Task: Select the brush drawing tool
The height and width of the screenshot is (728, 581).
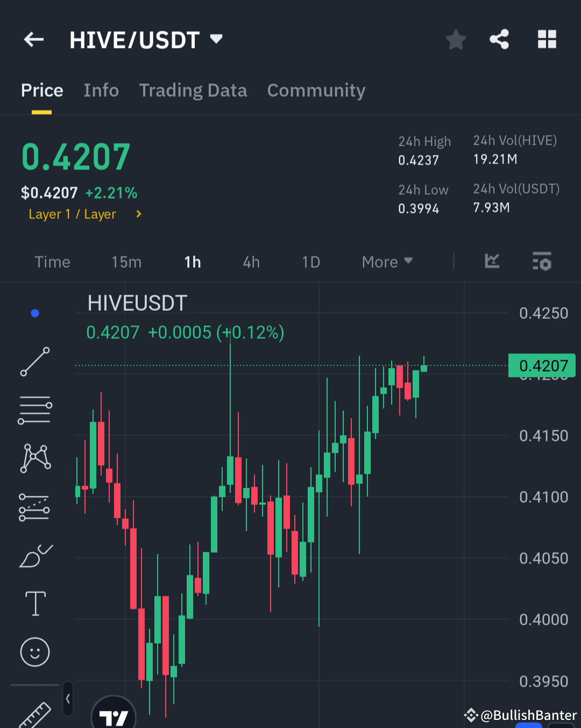Action: click(35, 555)
